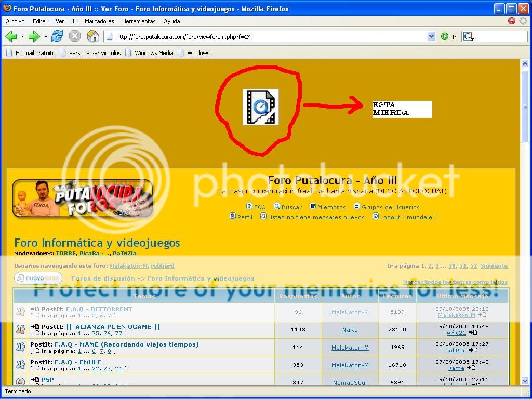Image resolution: width=532 pixels, height=399 pixels.
Task: Go to home page via the house icon
Action: coord(92,36)
